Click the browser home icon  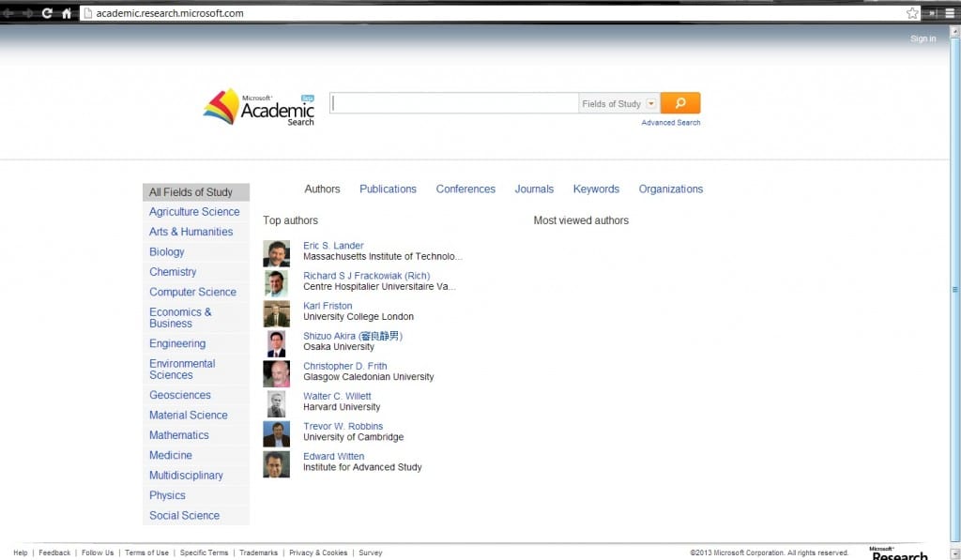pyautogui.click(x=67, y=13)
